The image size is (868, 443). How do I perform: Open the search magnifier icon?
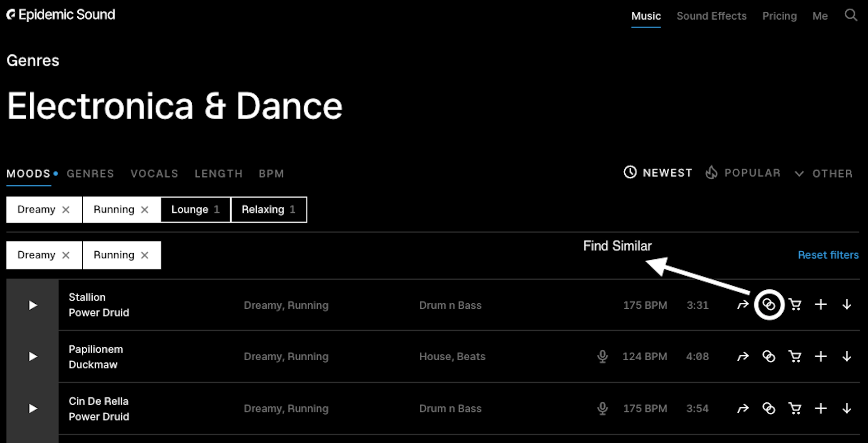[x=851, y=15]
